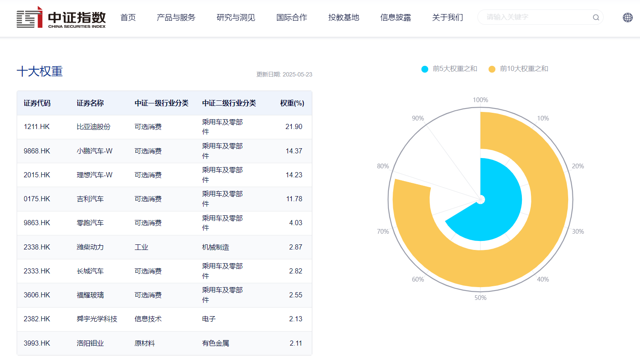Open the 产品与服务 menu item
Screen dimensions: 640x364
click(175, 18)
